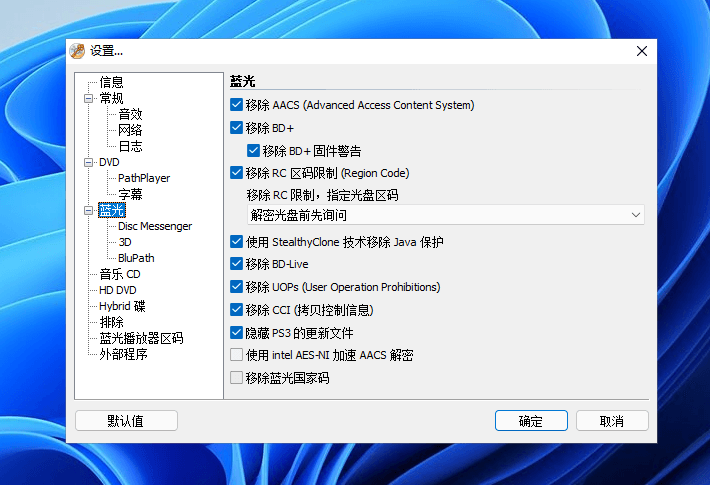Select 常规 in settings tree
Screen dimensions: 710x485
111,98
